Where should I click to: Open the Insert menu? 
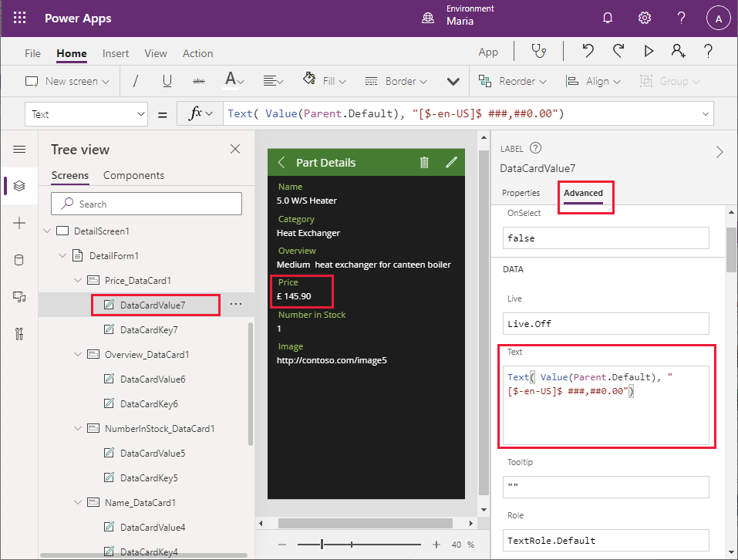(116, 53)
